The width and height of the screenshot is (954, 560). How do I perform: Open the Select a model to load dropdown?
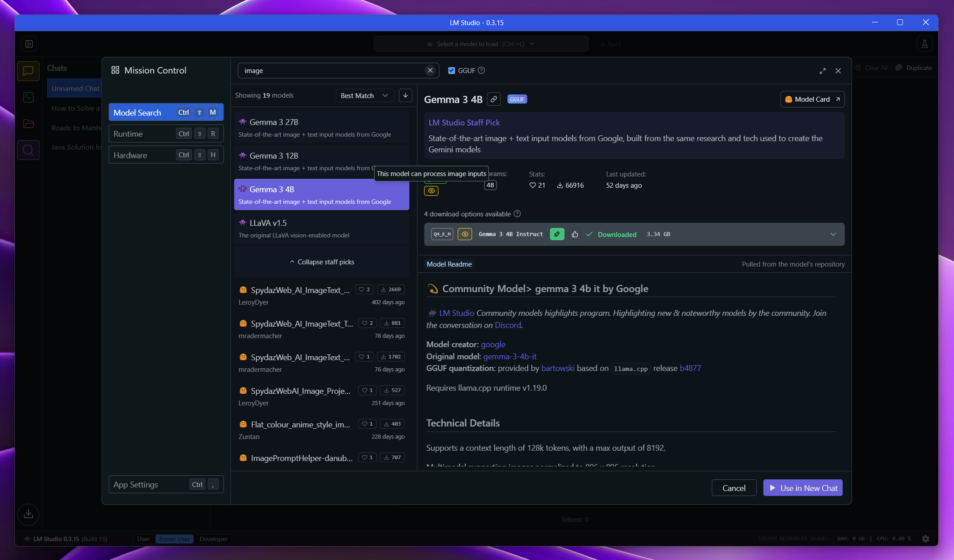coord(481,44)
